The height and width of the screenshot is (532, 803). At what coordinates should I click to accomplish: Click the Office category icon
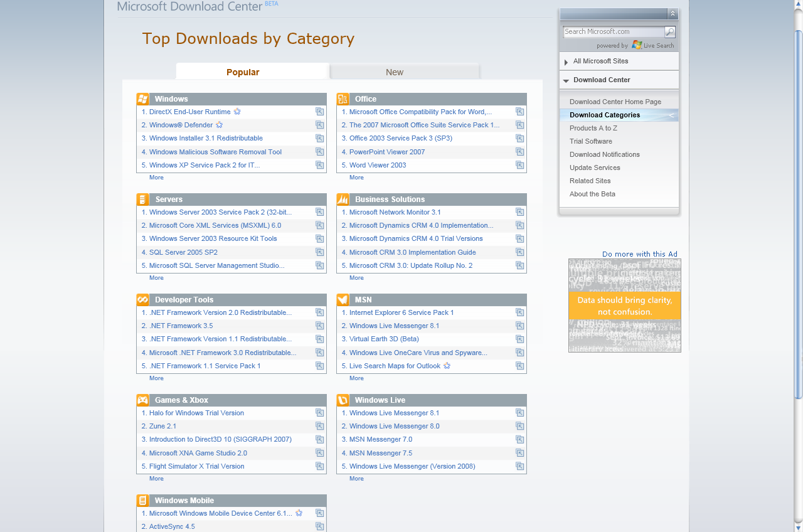tap(343, 99)
